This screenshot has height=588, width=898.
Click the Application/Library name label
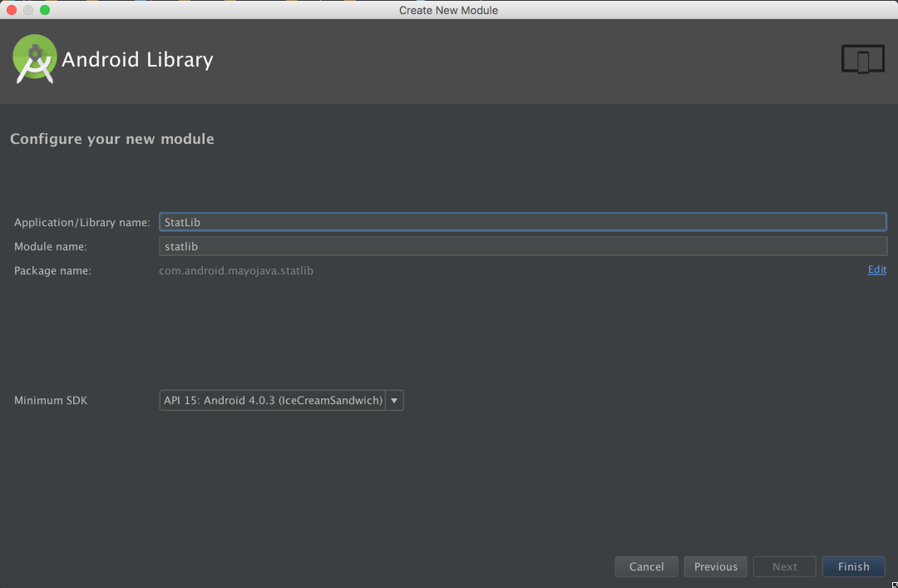pos(81,222)
